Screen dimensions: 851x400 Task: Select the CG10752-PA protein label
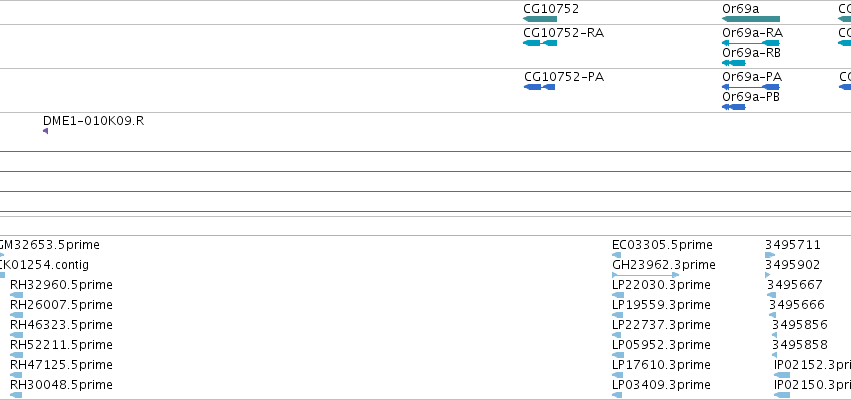(x=564, y=77)
